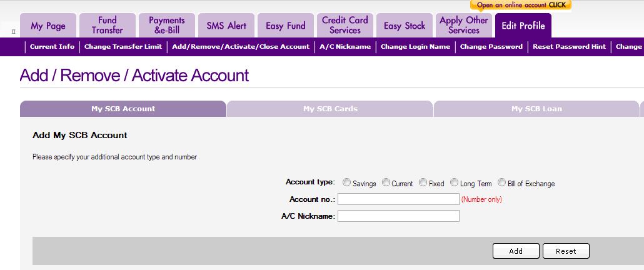This screenshot has height=270, width=644.
Task: Open Current Info submenu
Action: [x=52, y=47]
